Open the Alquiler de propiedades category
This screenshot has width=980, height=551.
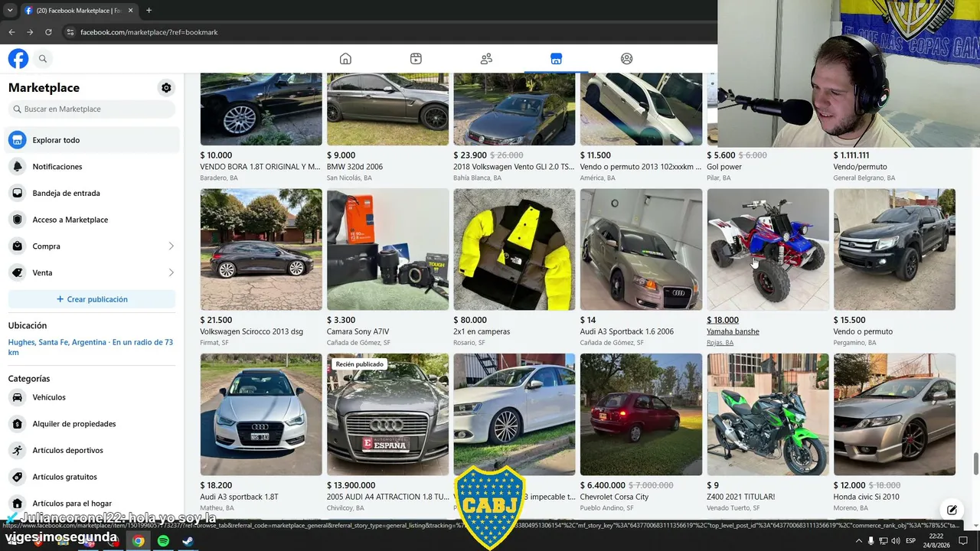pyautogui.click(x=93, y=424)
